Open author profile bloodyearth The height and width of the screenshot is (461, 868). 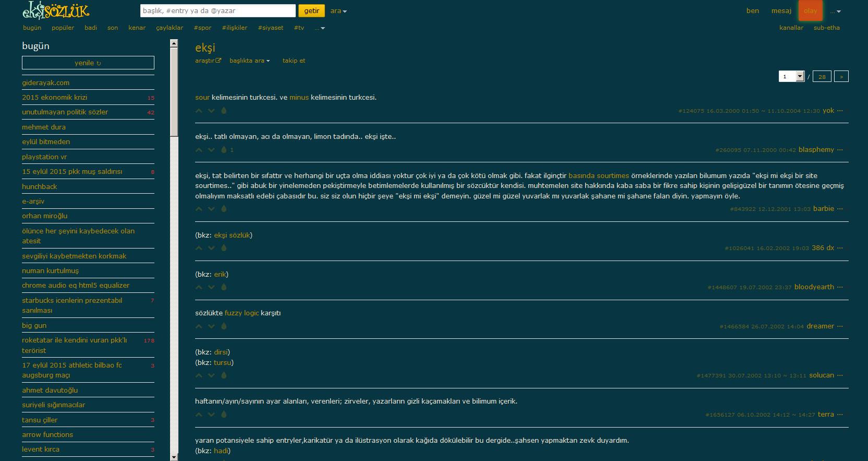(814, 287)
